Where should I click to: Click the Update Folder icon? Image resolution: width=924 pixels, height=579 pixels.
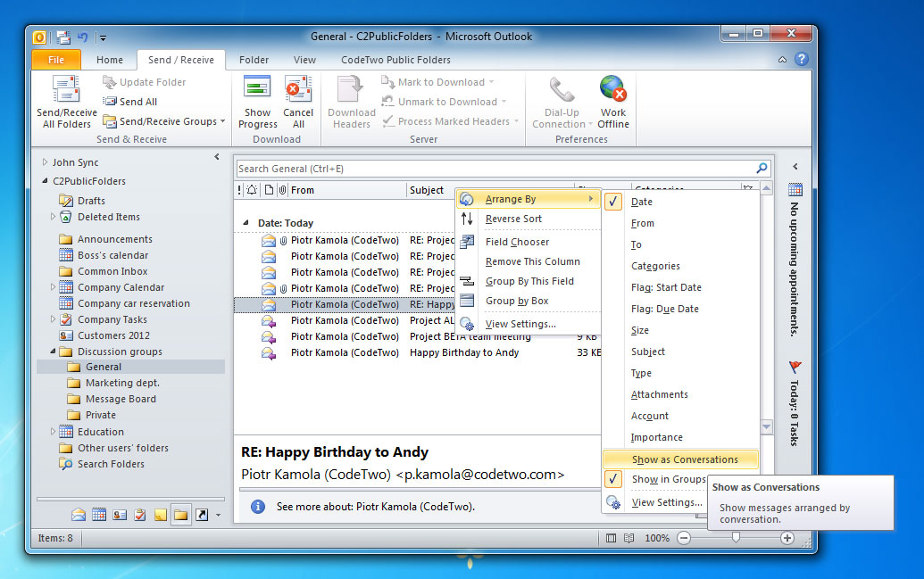tap(109, 82)
